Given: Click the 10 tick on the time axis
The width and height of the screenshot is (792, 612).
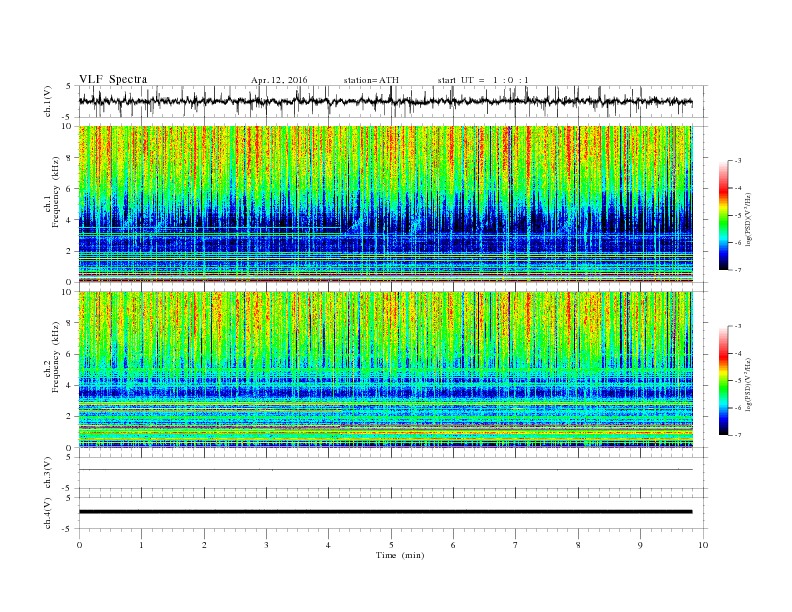Looking at the screenshot, I should point(703,545).
